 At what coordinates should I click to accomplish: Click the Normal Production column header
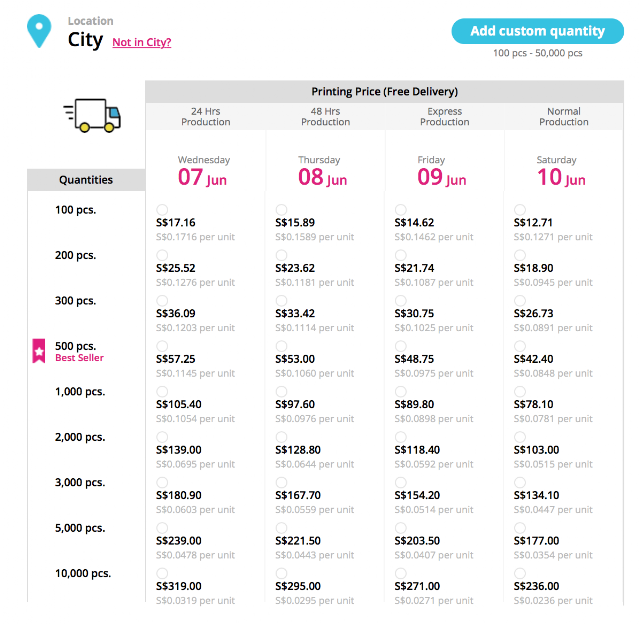[x=564, y=116]
